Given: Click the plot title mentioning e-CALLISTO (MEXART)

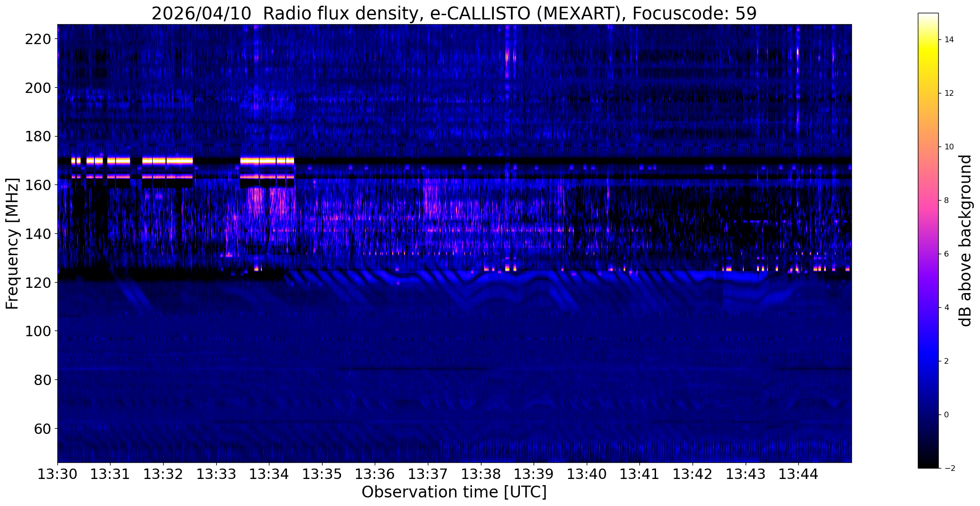Looking at the screenshot, I should pyautogui.click(x=454, y=13).
